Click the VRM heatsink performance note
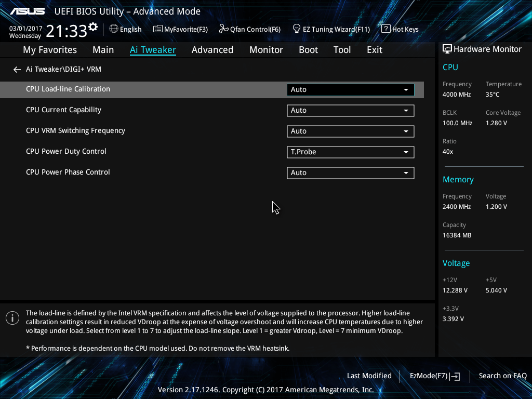The height and width of the screenshot is (399, 532). pyautogui.click(x=158, y=349)
